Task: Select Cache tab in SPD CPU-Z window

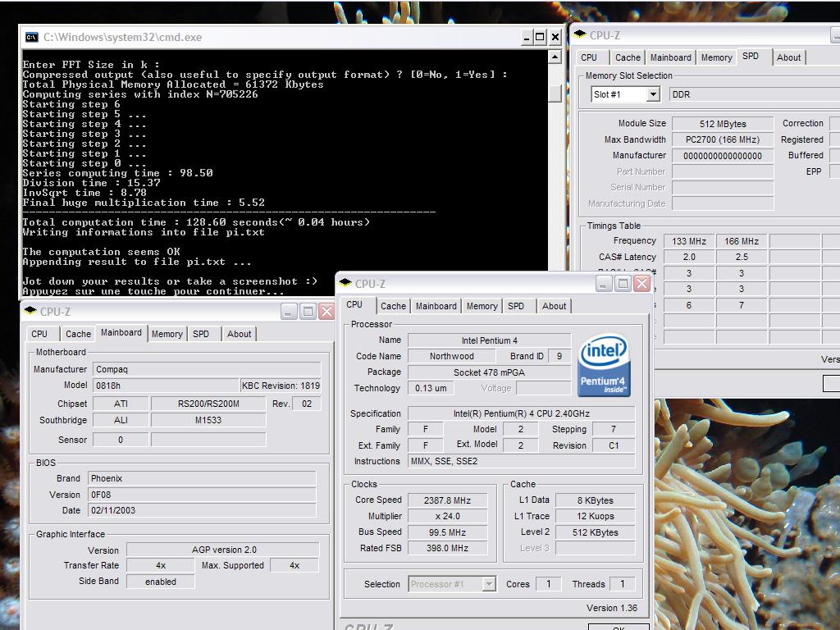Action: [x=628, y=57]
